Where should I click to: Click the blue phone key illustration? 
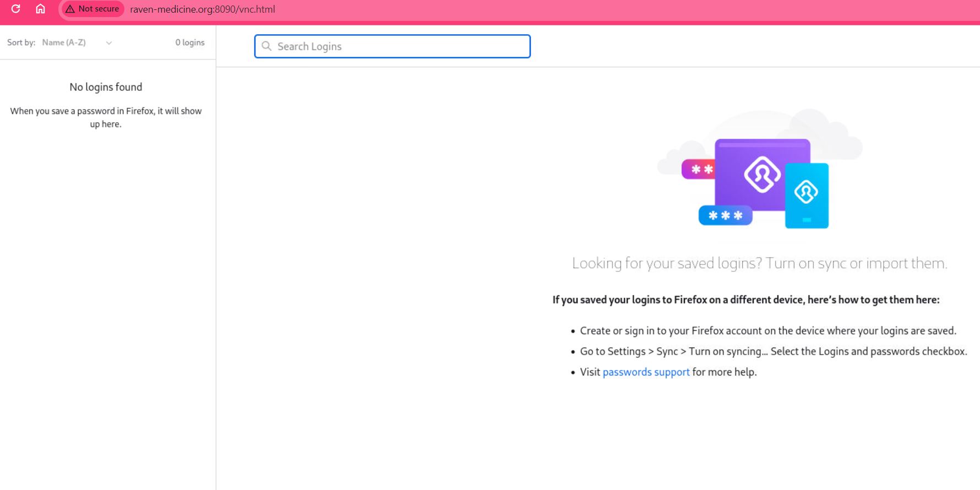(807, 195)
